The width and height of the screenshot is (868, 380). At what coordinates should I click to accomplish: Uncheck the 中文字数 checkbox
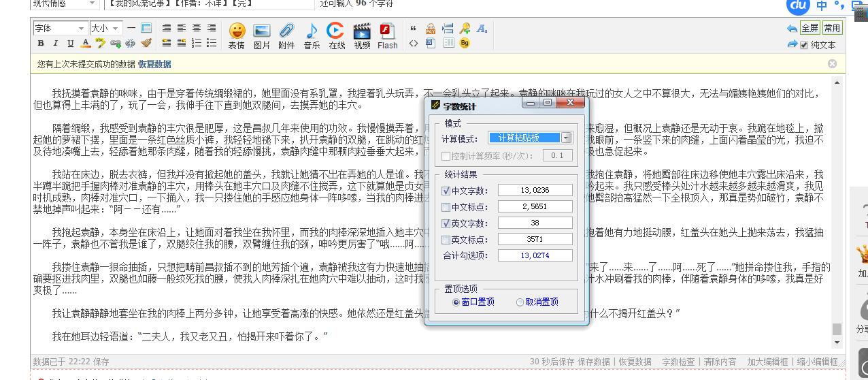click(446, 191)
